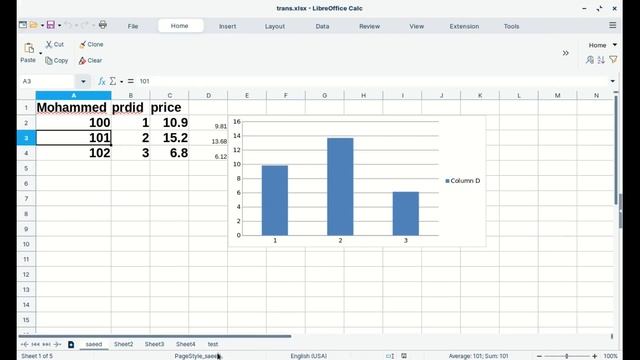Expand the open-file dropdown arrow
Image resolution: width=640 pixels, height=360 pixels.
42,25
